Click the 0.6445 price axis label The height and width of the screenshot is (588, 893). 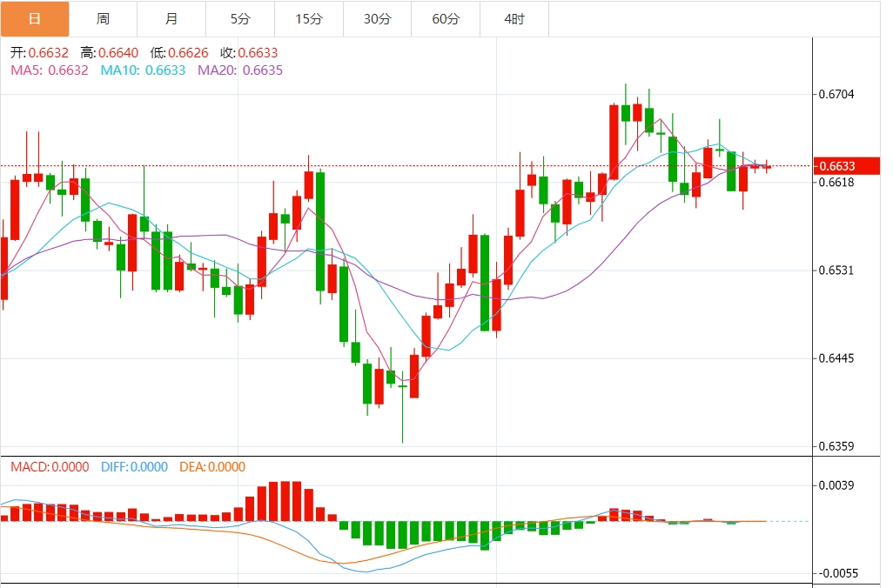(836, 358)
